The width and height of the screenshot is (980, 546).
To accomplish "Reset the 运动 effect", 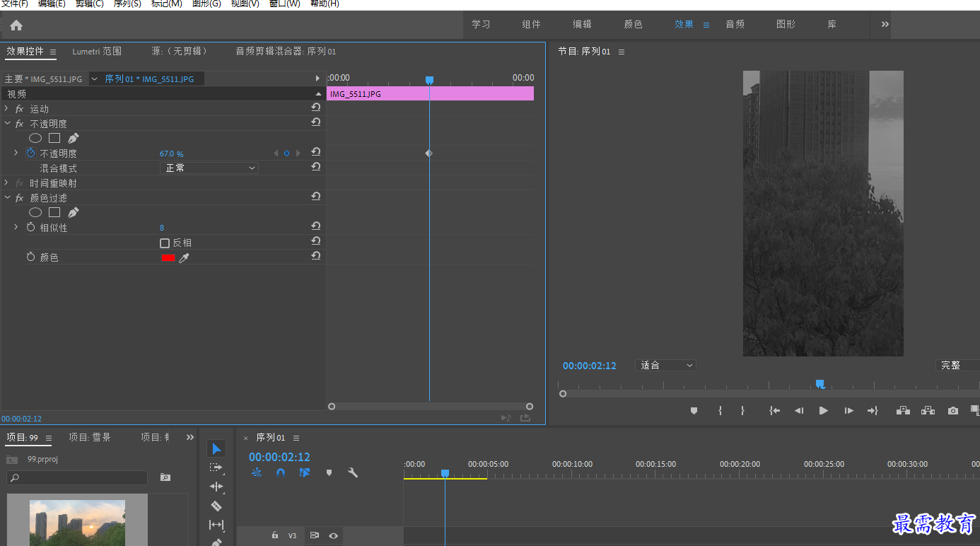I will click(316, 108).
